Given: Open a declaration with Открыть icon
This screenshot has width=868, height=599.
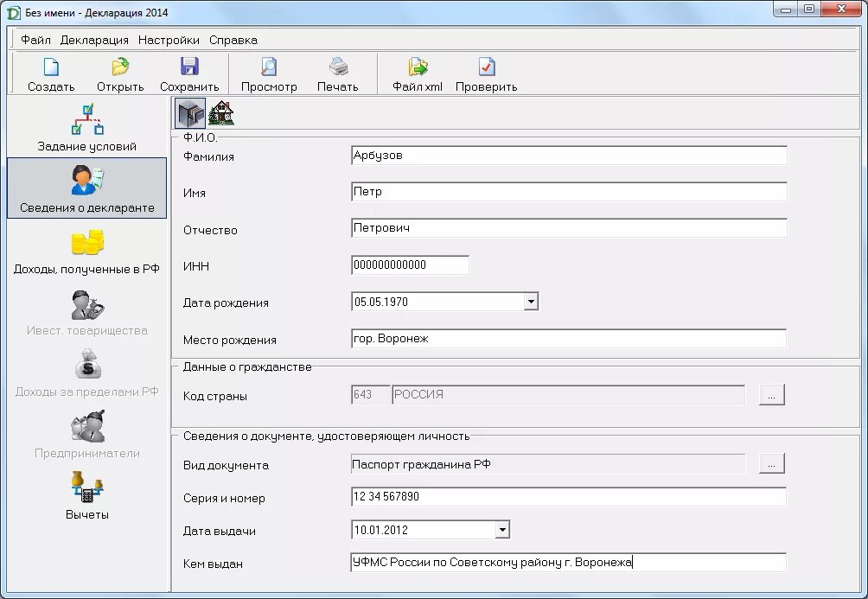Looking at the screenshot, I should pyautogui.click(x=120, y=67).
